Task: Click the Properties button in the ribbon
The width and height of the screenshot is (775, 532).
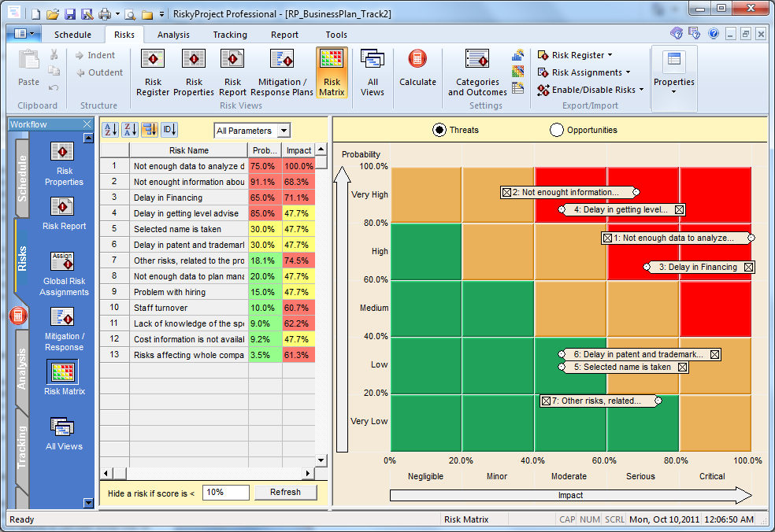Action: tap(673, 73)
